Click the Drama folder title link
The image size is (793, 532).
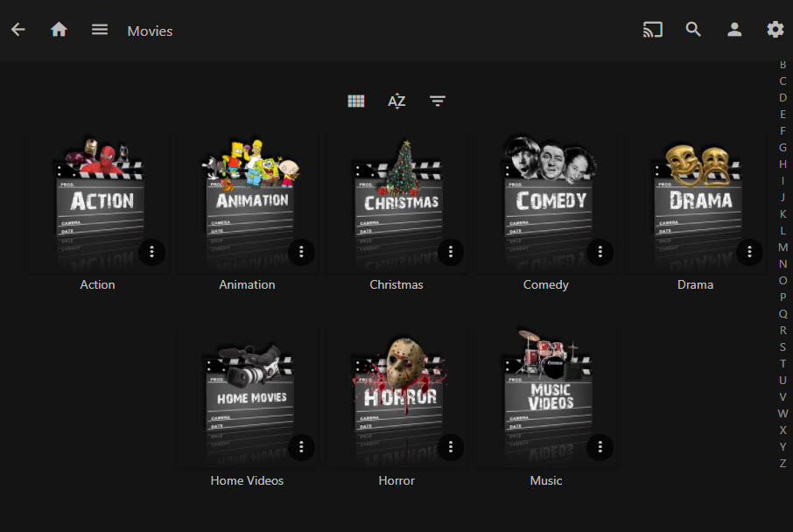tap(695, 284)
